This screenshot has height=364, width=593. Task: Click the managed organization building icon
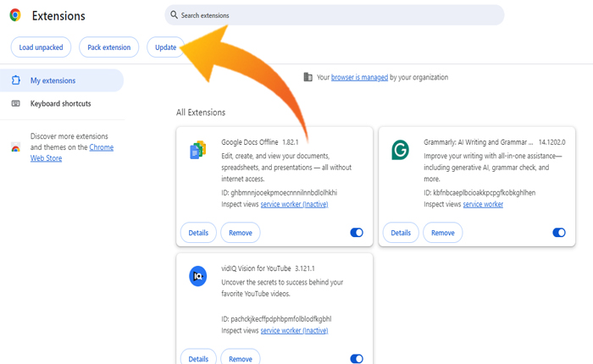click(x=308, y=77)
